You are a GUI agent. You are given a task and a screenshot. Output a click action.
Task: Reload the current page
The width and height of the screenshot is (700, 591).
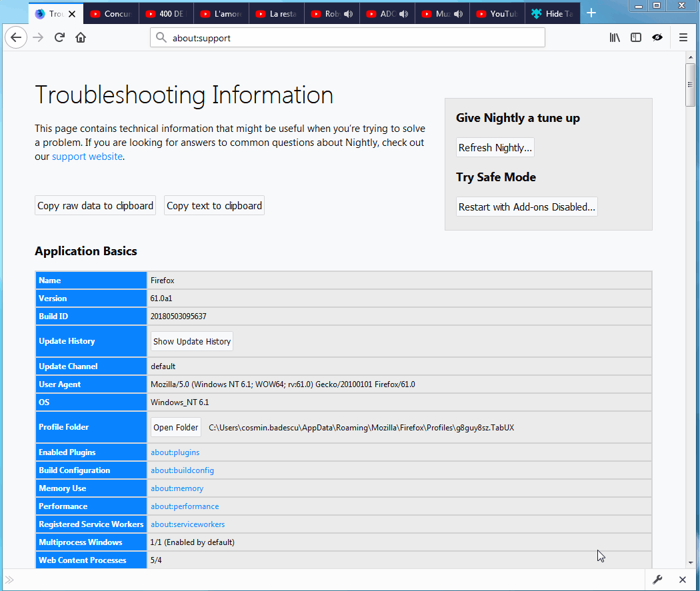click(59, 37)
